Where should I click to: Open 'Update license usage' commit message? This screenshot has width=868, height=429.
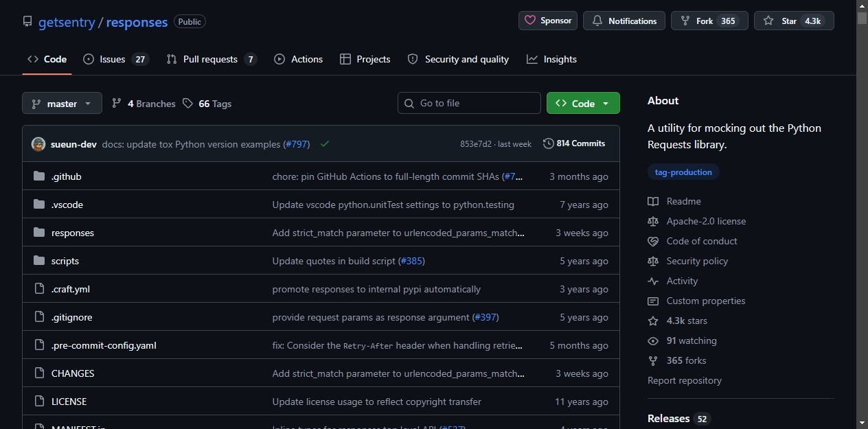(377, 402)
